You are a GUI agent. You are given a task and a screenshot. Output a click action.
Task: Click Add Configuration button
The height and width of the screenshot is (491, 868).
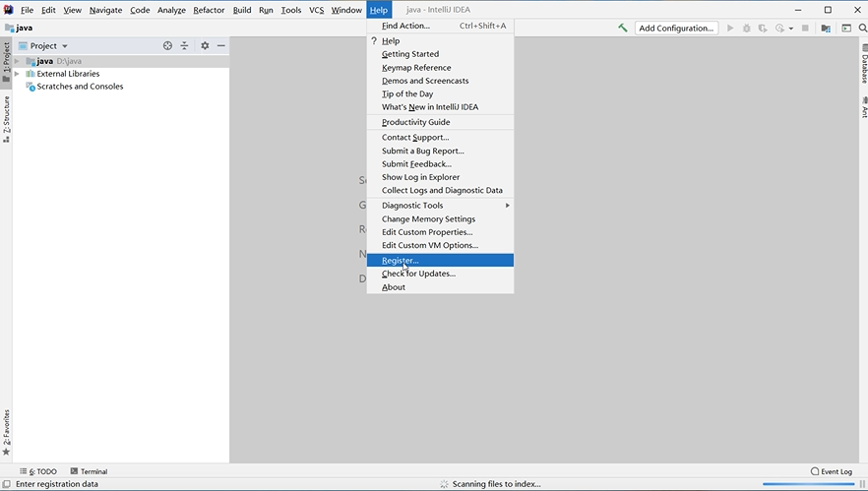pyautogui.click(x=676, y=29)
